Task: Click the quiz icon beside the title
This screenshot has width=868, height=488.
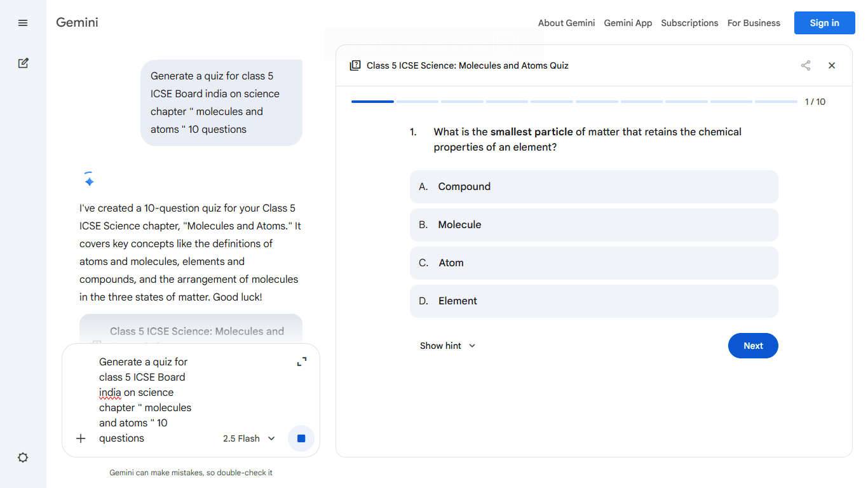Action: 355,65
